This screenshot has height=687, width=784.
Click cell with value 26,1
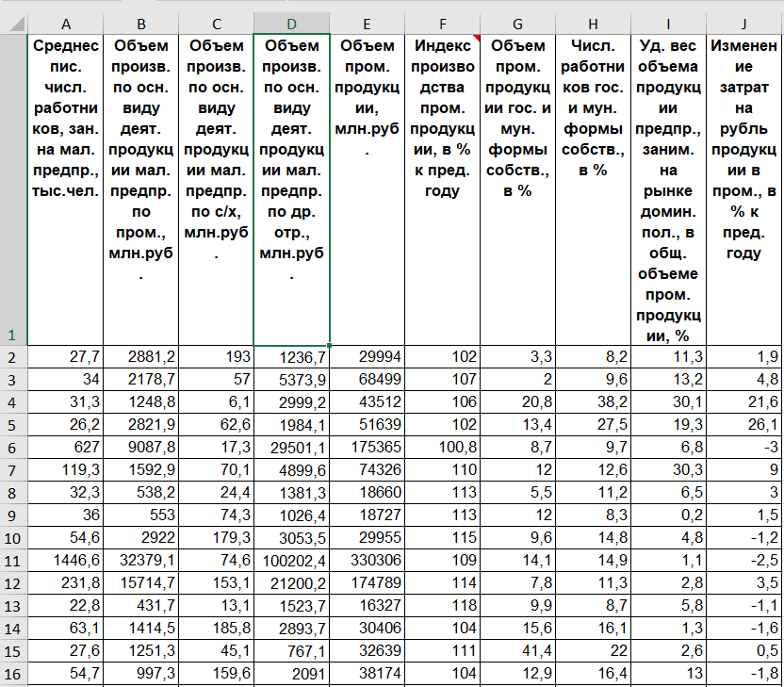744,424
